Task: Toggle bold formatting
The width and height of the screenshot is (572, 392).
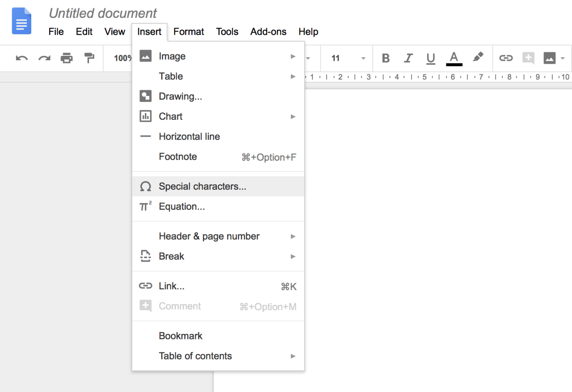Action: 386,58
